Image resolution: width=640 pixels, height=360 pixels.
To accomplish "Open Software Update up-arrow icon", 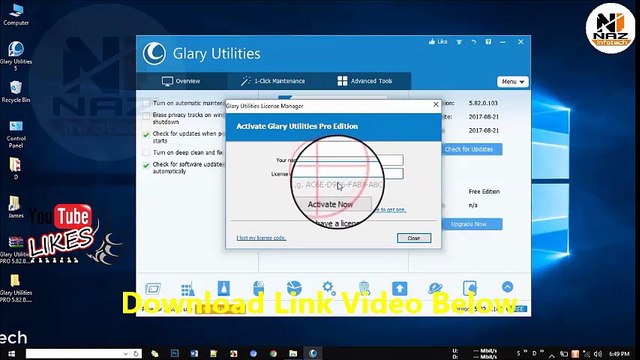I will tap(400, 288).
